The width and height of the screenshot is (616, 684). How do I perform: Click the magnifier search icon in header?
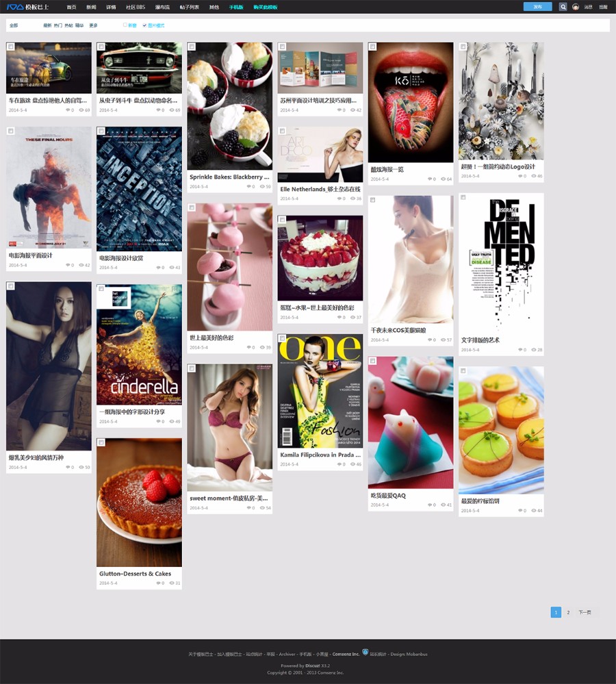[x=563, y=7]
